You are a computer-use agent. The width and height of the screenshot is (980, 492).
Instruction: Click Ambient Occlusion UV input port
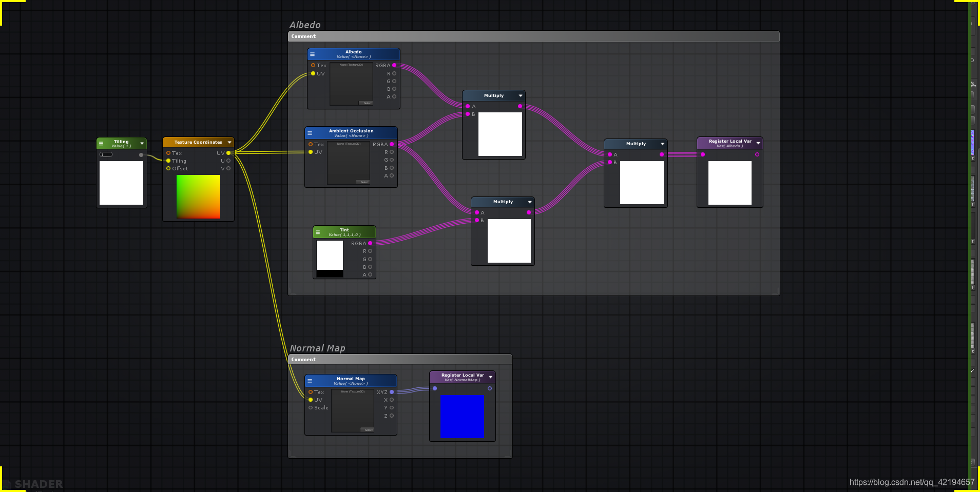click(x=311, y=152)
